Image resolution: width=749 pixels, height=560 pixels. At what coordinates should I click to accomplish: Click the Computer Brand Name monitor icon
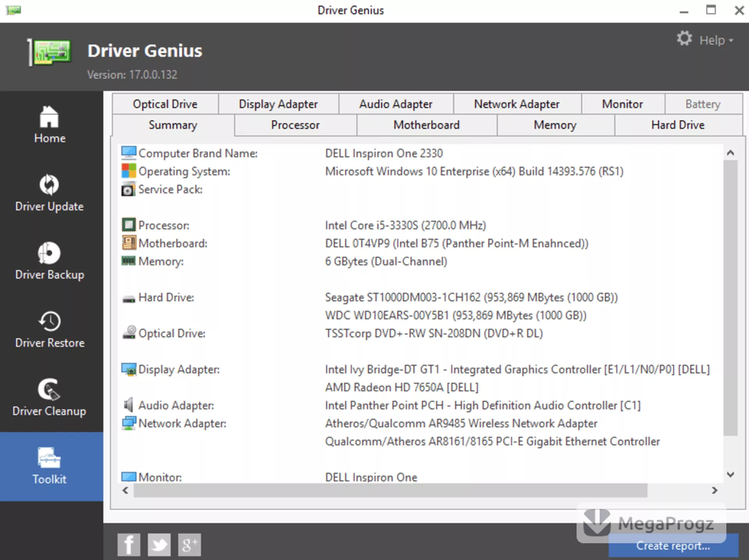[x=129, y=153]
